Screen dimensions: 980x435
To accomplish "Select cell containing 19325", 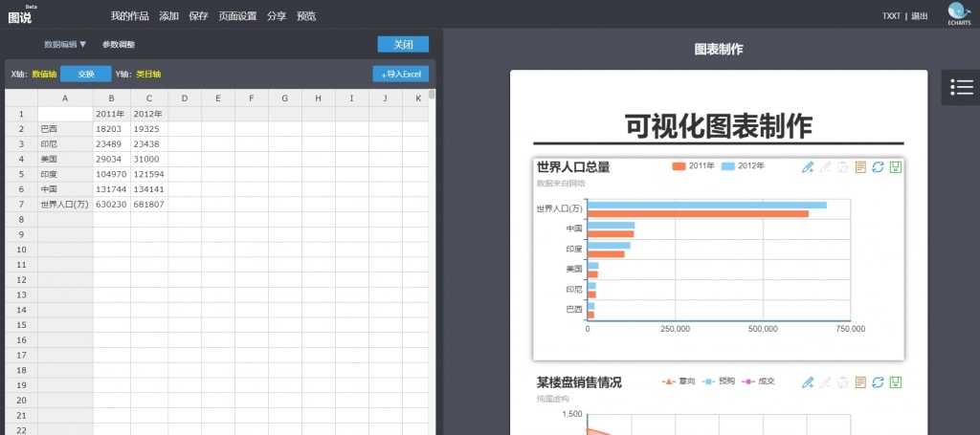I will point(148,129).
